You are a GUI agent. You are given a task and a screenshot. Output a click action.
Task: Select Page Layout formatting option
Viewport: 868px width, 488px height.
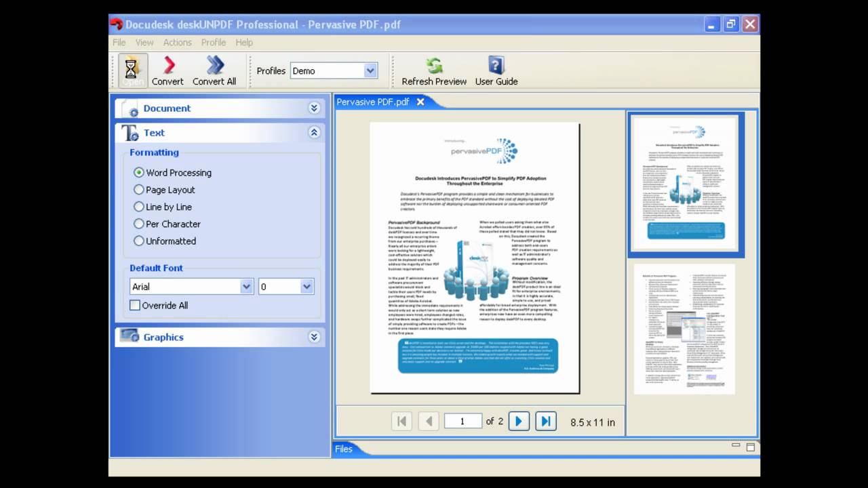tap(139, 190)
